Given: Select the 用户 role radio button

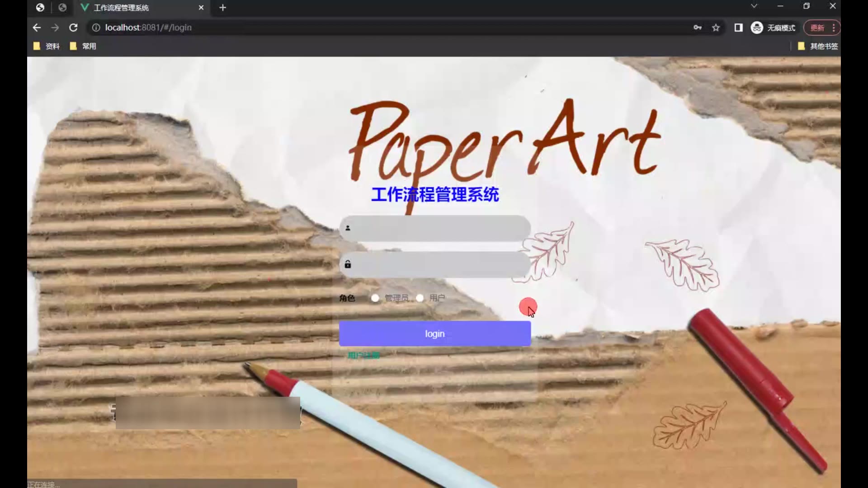Looking at the screenshot, I should point(420,298).
